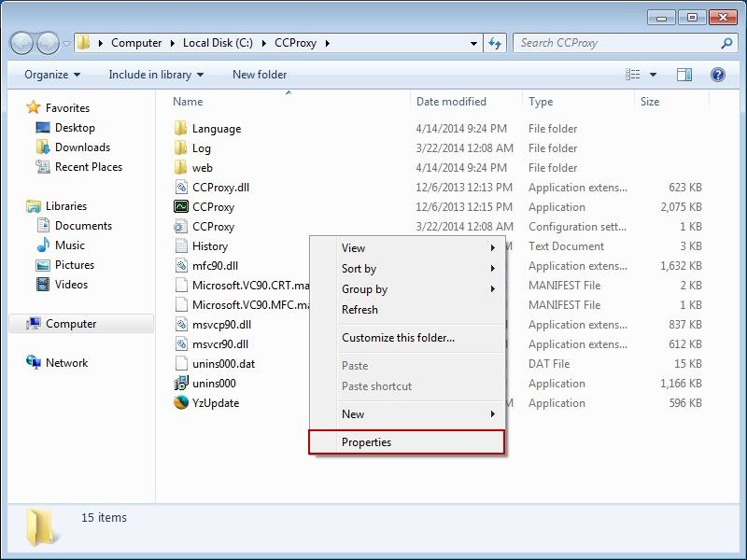Click the Pictures library icon
Viewport: 747px width, 560px height.
[x=43, y=265]
